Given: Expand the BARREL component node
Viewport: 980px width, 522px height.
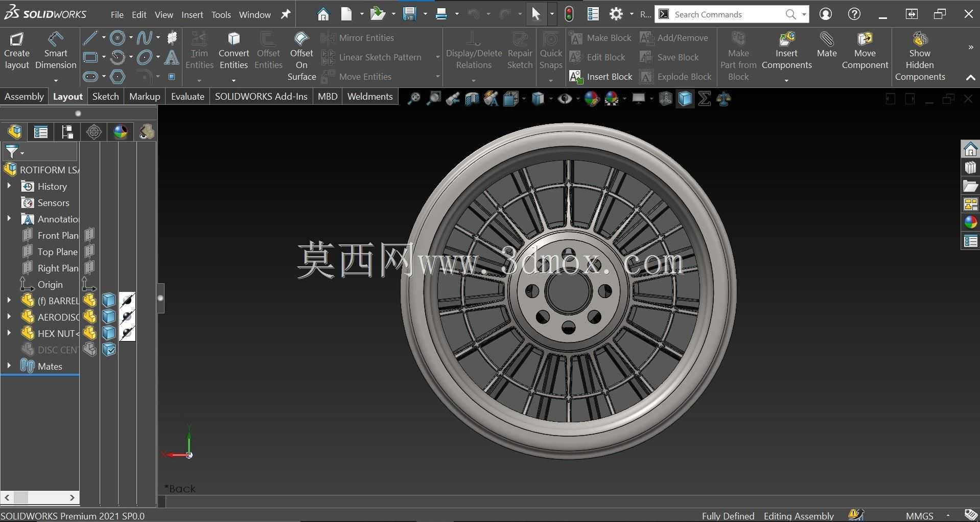Looking at the screenshot, I should [9, 301].
